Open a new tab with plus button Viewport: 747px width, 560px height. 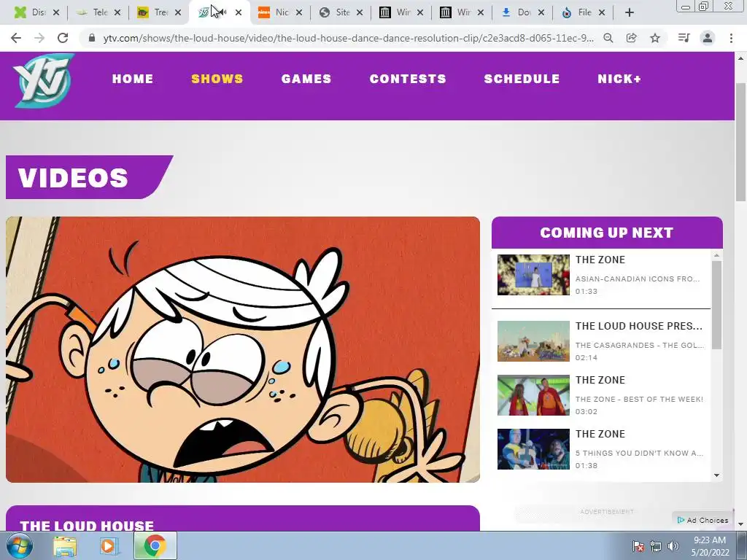[x=630, y=12]
